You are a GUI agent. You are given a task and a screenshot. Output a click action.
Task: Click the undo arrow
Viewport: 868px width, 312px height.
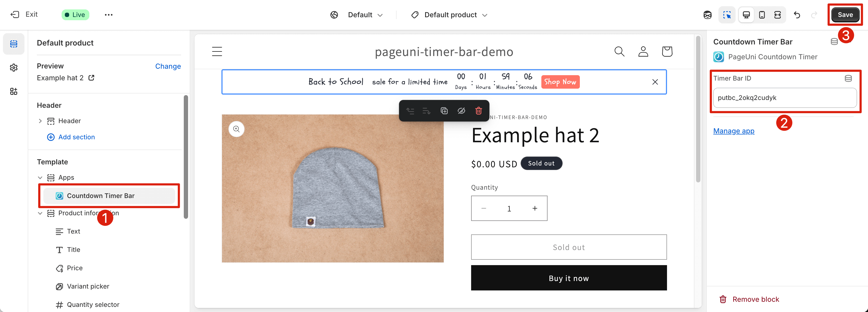pos(797,15)
